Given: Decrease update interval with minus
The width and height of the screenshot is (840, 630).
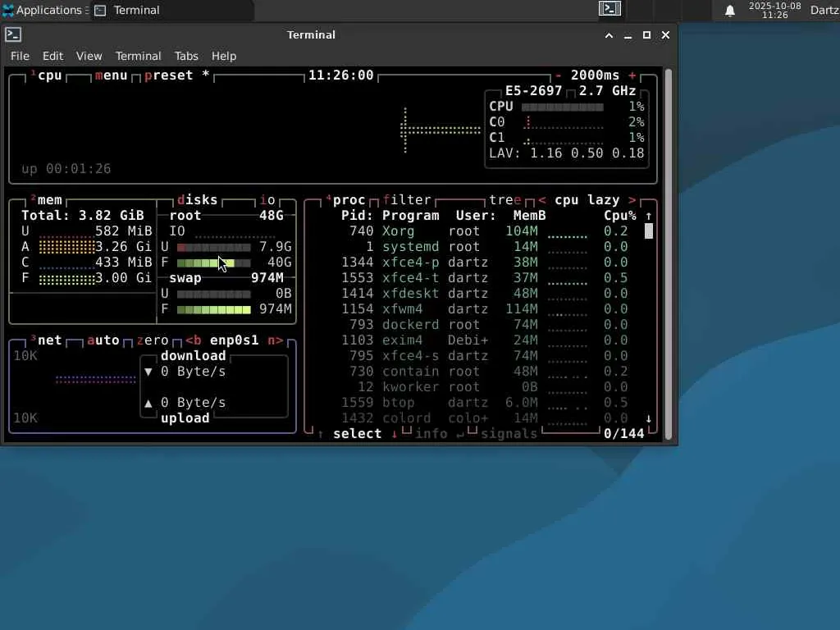Looking at the screenshot, I should (x=558, y=75).
